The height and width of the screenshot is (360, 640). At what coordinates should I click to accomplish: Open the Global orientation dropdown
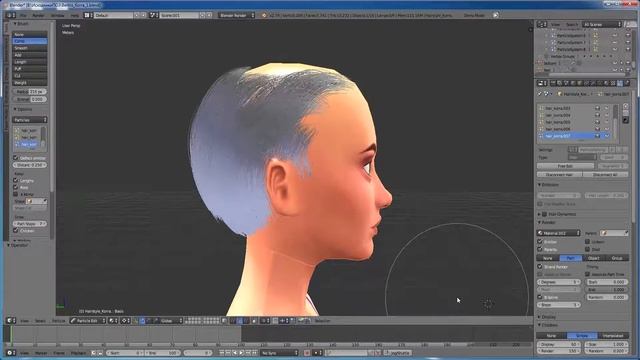click(x=170, y=321)
